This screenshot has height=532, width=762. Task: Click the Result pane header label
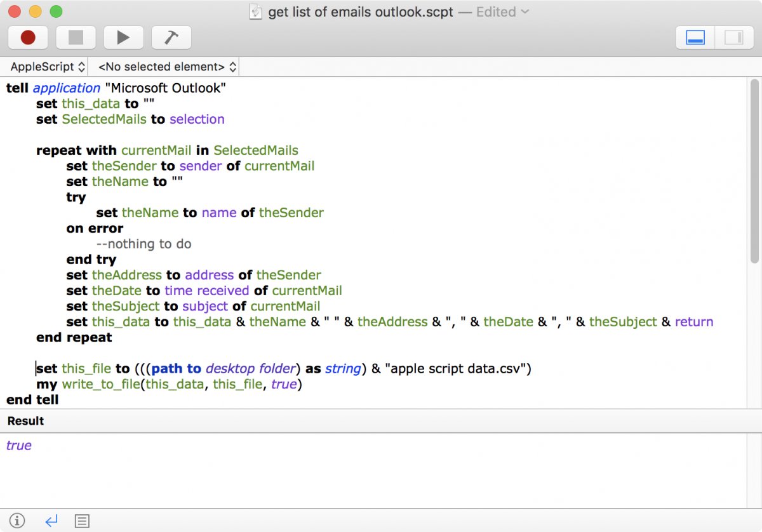point(26,420)
